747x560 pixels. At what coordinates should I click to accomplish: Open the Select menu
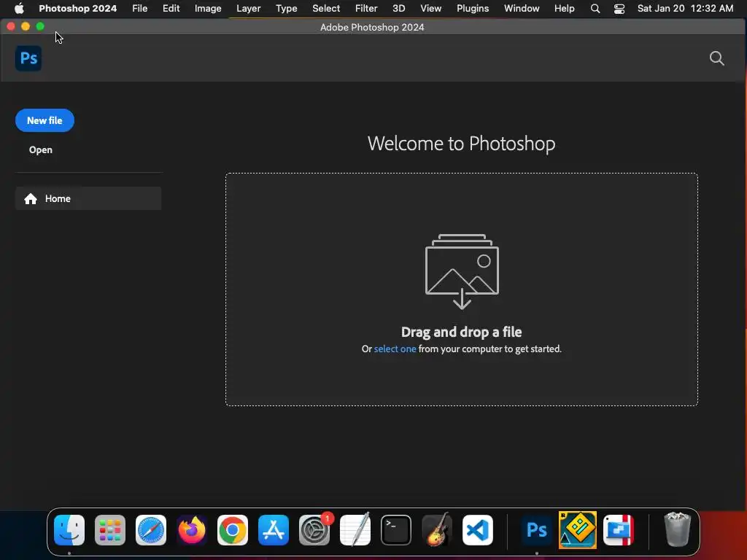(x=326, y=8)
